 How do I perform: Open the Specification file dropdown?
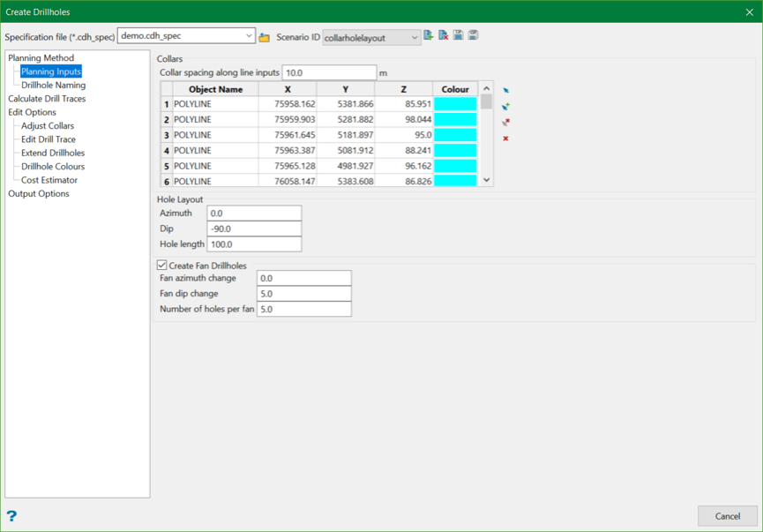[249, 36]
